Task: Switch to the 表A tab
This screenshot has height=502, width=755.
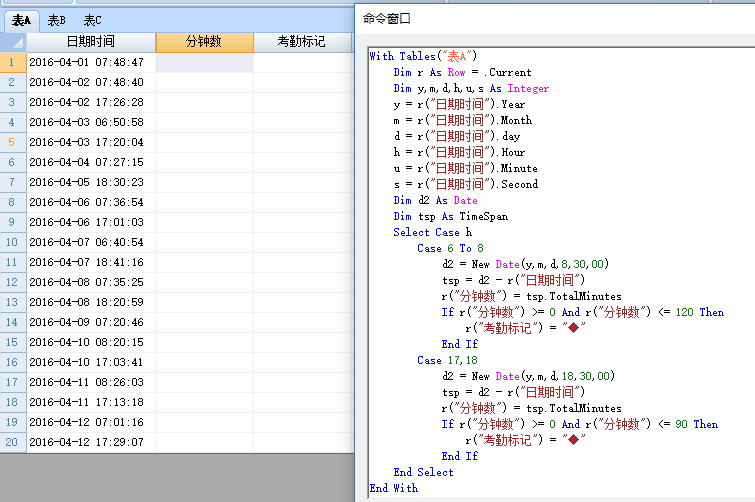Action: click(x=22, y=20)
